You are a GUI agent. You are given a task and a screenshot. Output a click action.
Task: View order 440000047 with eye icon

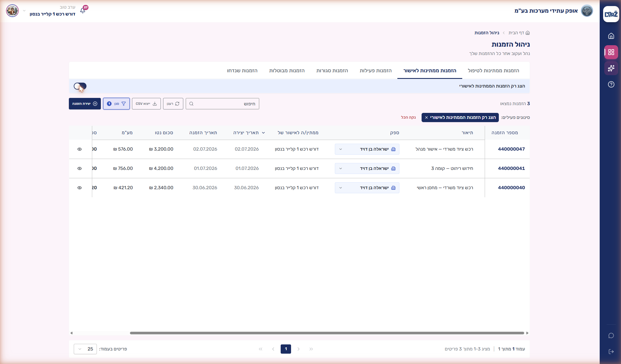(80, 149)
